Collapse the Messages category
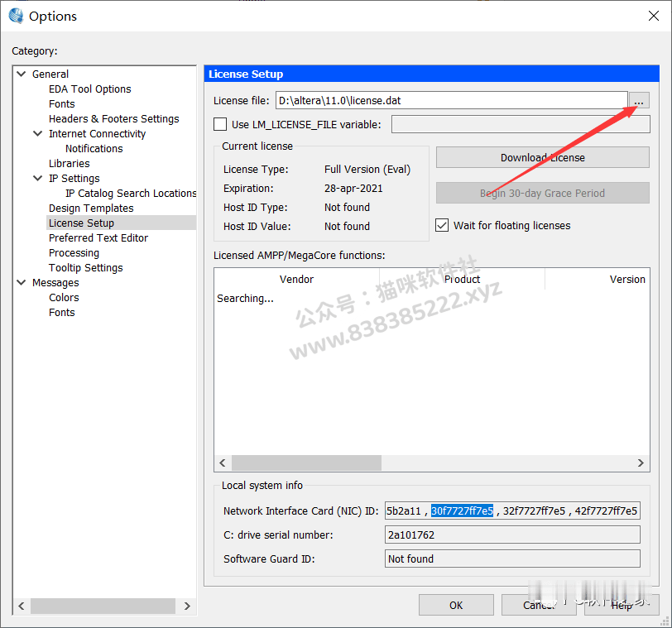Viewport: 672px width, 628px height. click(x=21, y=283)
